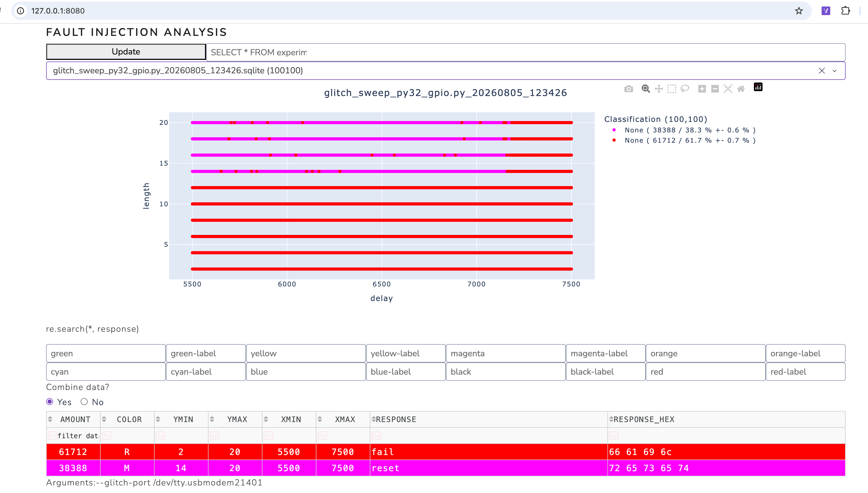Click the browser address bar URL
The image size is (868, 493).
click(58, 11)
